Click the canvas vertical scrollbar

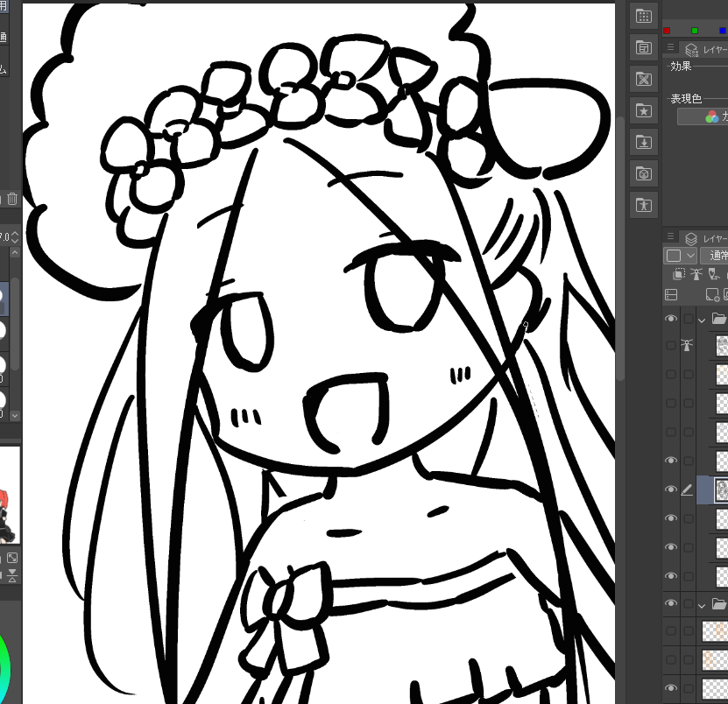(x=620, y=249)
